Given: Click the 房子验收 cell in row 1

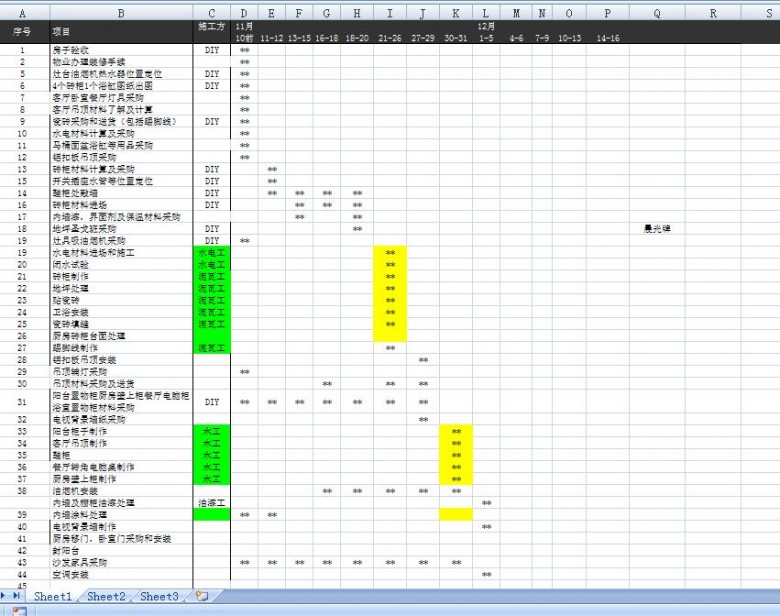Looking at the screenshot, I should (x=120, y=50).
